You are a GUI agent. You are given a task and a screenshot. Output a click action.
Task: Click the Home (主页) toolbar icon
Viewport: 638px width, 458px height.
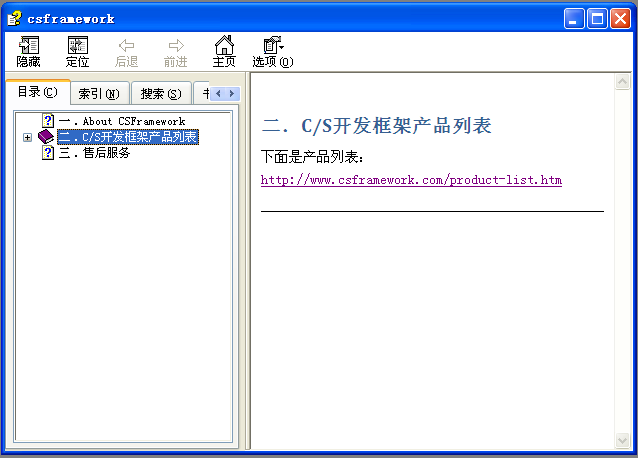tap(224, 46)
